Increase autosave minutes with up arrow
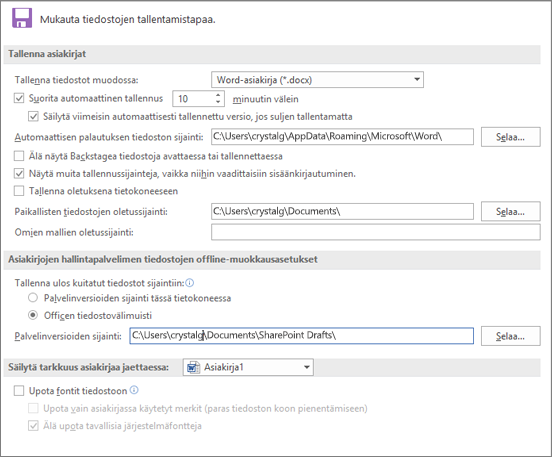The height and width of the screenshot is (457, 552). 218,95
